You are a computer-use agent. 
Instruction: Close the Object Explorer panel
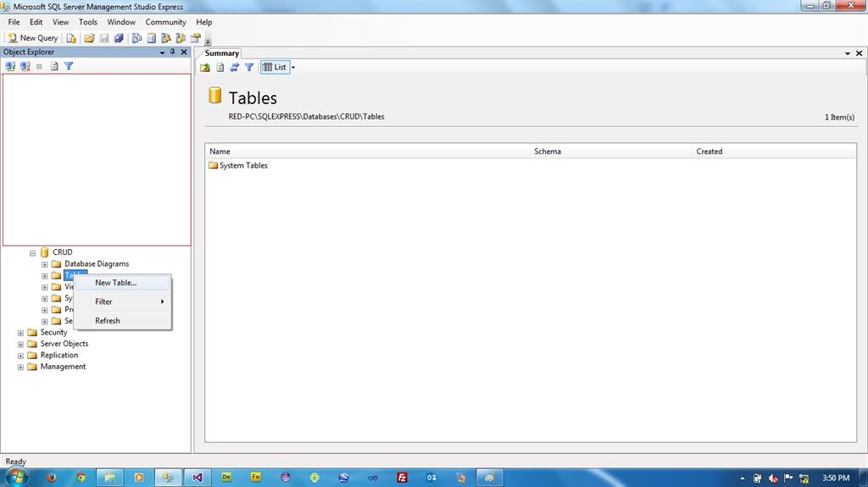[184, 52]
